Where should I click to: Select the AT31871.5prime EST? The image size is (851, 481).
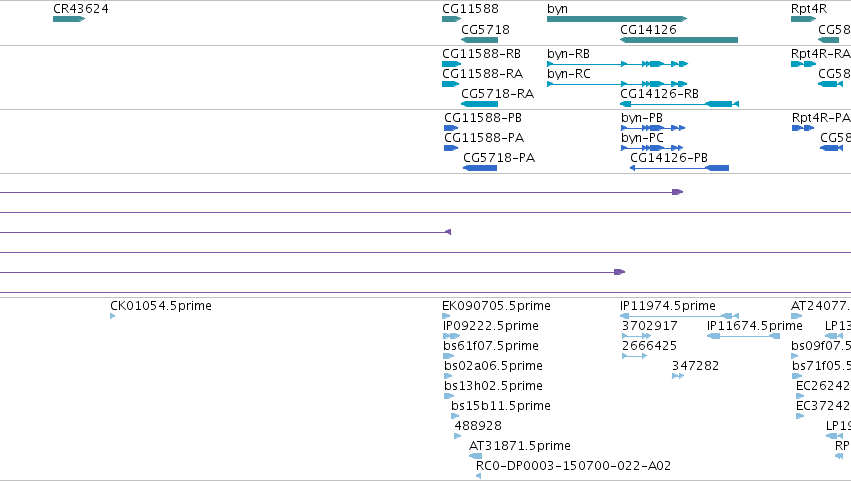click(475, 456)
